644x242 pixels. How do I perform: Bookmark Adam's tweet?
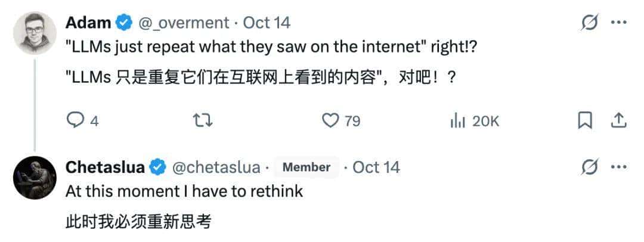click(x=585, y=121)
